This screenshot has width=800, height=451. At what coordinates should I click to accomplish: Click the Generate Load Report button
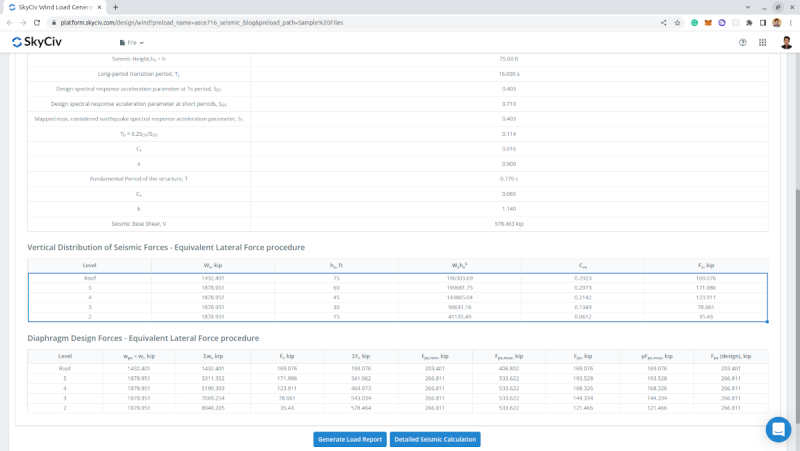point(349,439)
